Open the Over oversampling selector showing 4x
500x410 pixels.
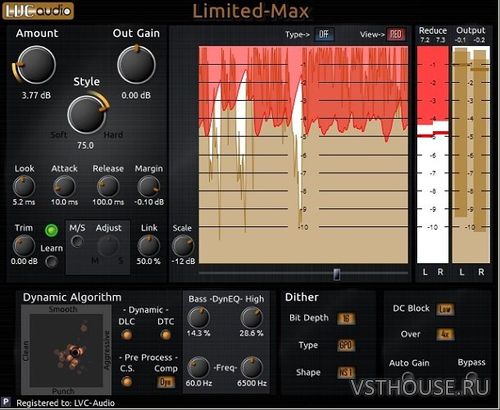click(445, 334)
